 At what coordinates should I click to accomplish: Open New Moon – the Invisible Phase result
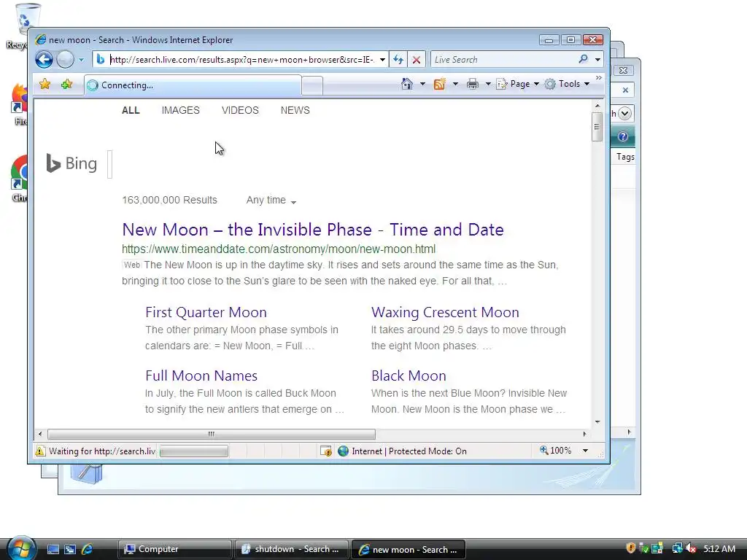(312, 230)
